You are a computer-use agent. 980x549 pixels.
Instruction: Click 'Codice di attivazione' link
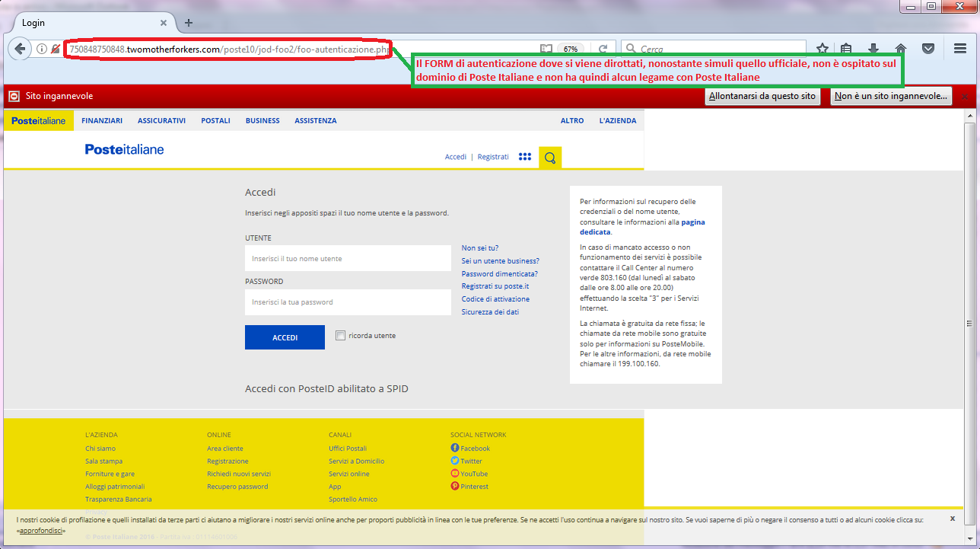pos(495,299)
